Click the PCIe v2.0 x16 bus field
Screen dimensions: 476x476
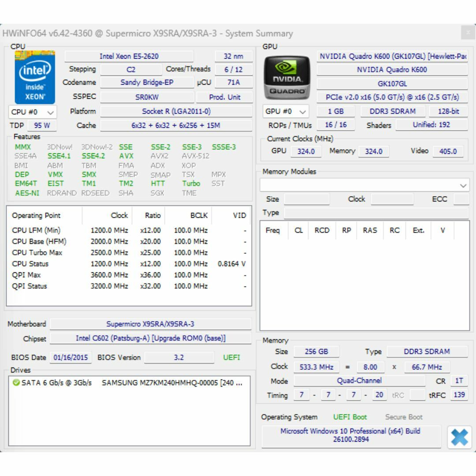pos(392,97)
